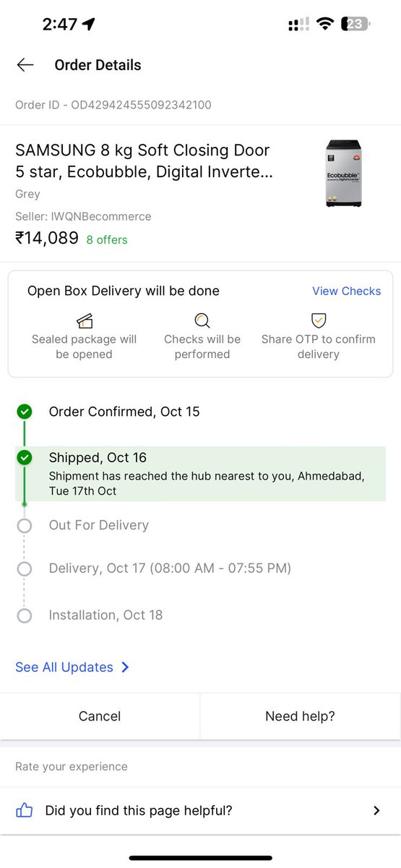Screen dimensions: 401x868
Task: Tap the magnifier checks icon
Action: 202,320
